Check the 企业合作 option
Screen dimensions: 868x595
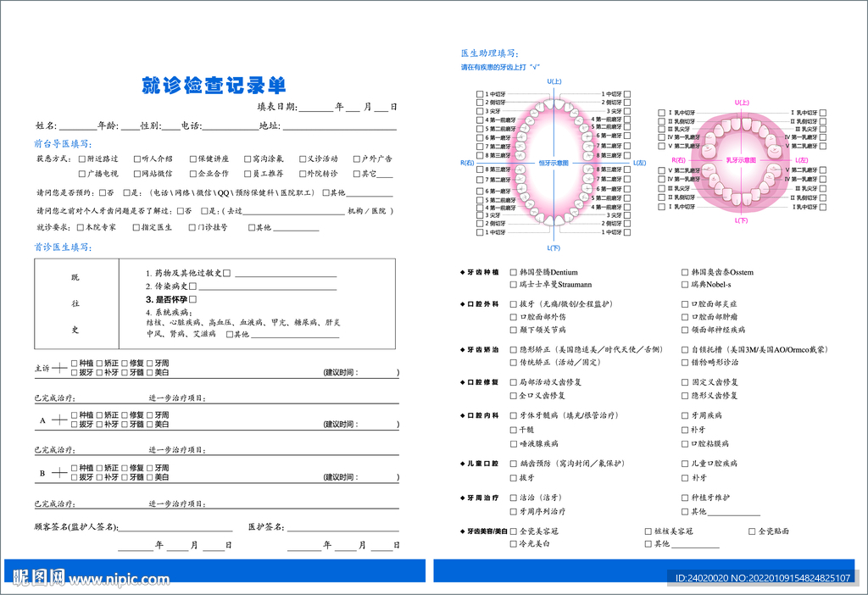(x=192, y=174)
